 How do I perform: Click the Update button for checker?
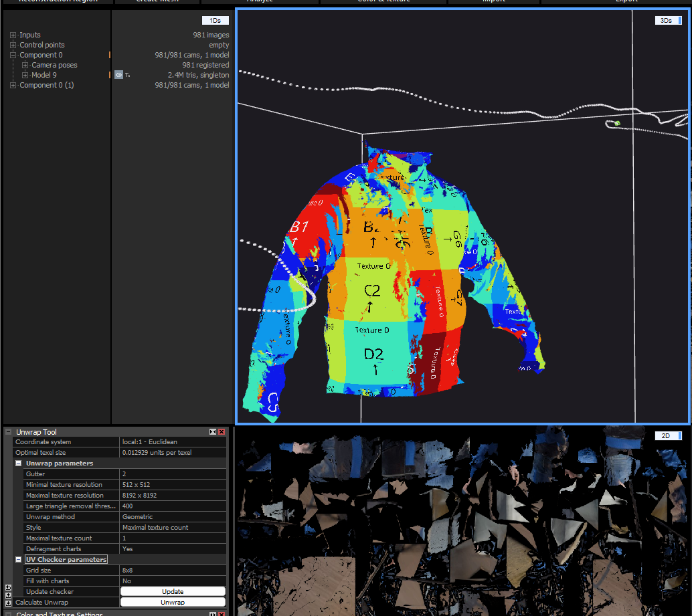coord(173,591)
